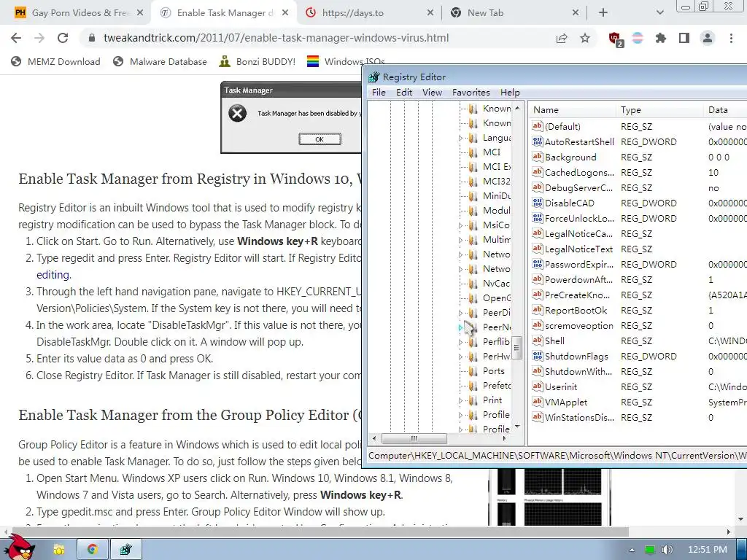Reload the current page
The height and width of the screenshot is (560, 747).
click(63, 38)
